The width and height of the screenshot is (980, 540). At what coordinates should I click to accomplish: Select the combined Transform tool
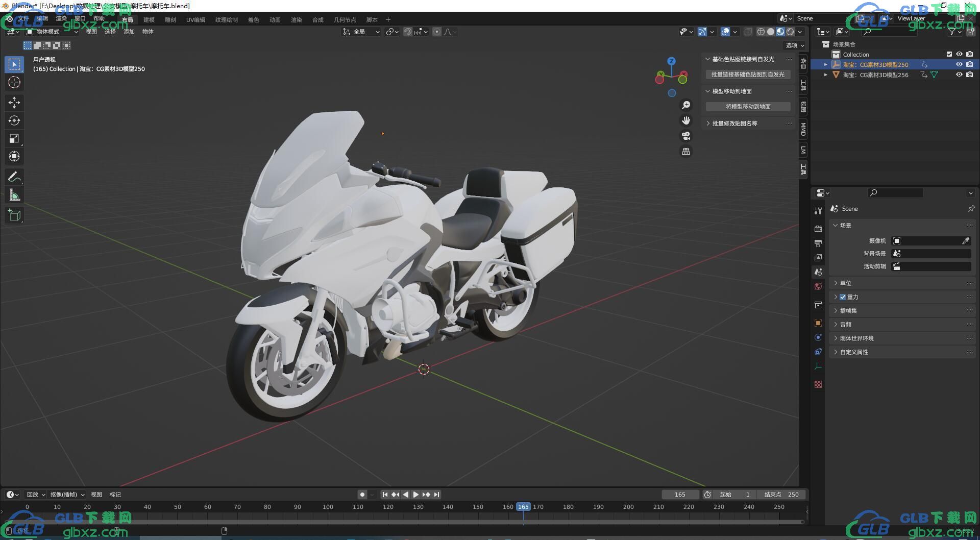[x=14, y=156]
